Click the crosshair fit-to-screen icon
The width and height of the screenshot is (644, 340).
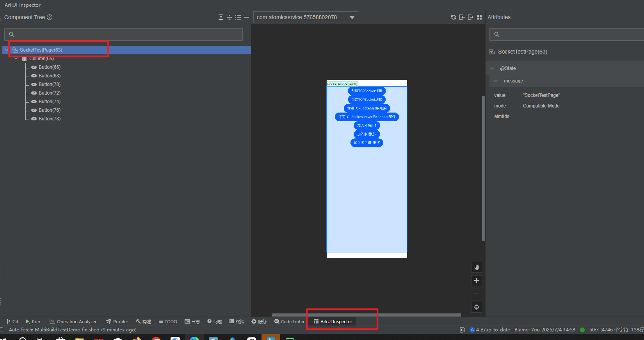pyautogui.click(x=477, y=307)
